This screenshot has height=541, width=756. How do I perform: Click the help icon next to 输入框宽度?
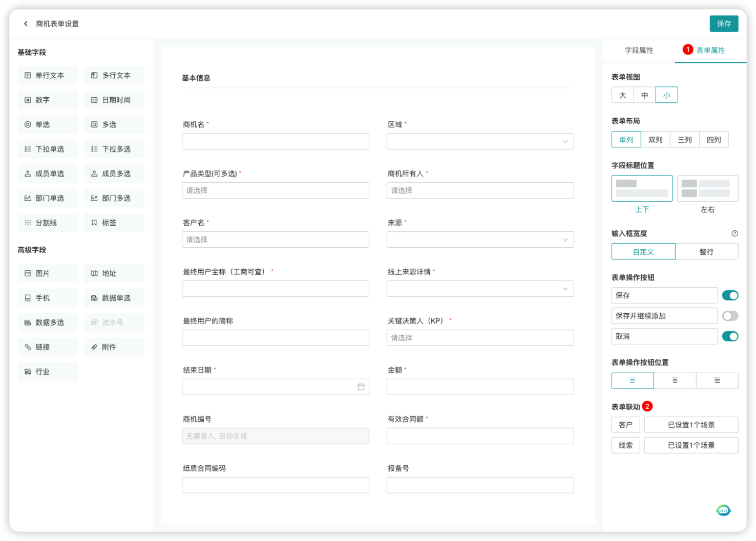(x=734, y=233)
